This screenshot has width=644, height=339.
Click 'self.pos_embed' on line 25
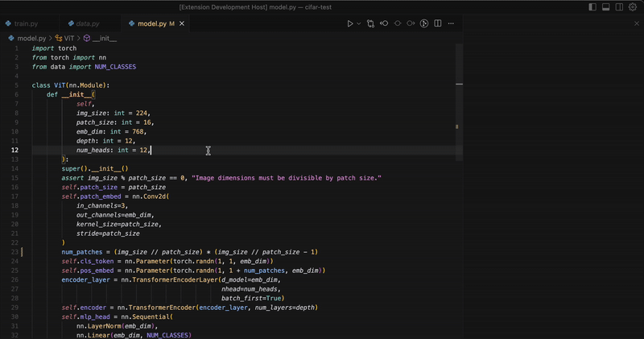88,271
